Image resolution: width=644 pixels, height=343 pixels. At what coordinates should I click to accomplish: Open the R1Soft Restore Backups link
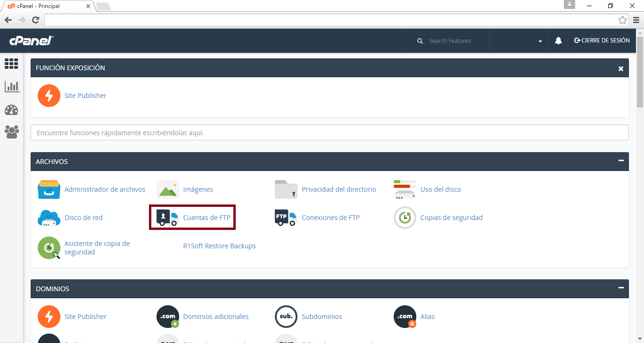(219, 246)
